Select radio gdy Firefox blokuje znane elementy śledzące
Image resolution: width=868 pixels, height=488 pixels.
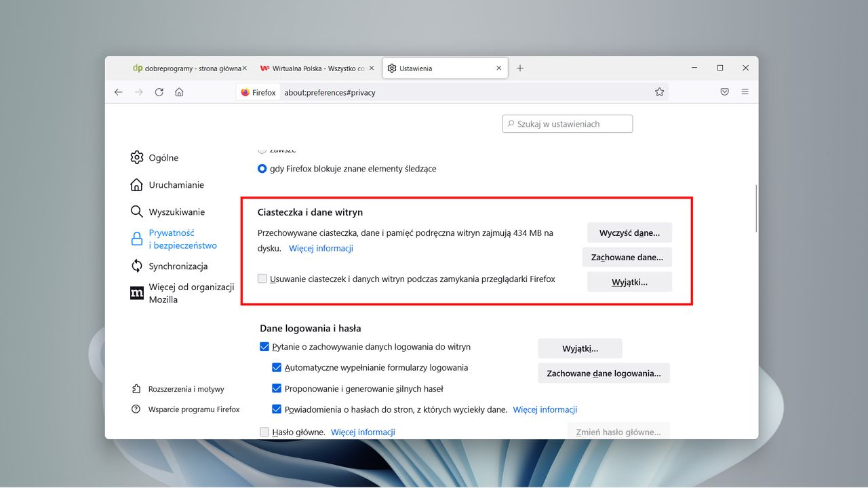click(262, 169)
